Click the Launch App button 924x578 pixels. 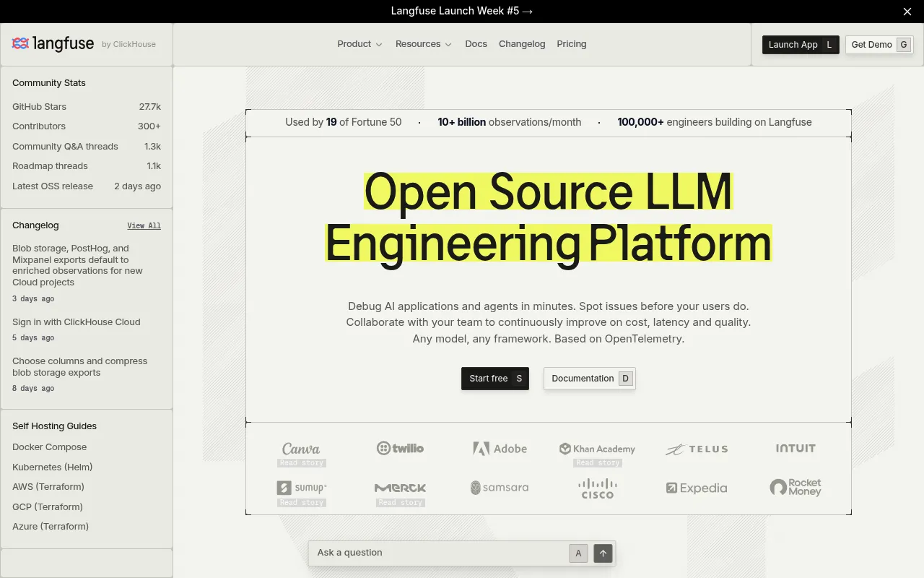[x=801, y=45]
